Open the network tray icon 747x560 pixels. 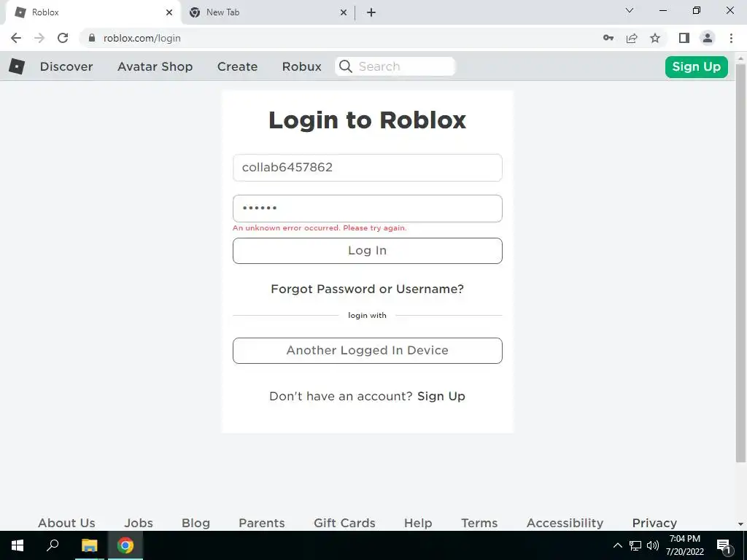(635, 545)
